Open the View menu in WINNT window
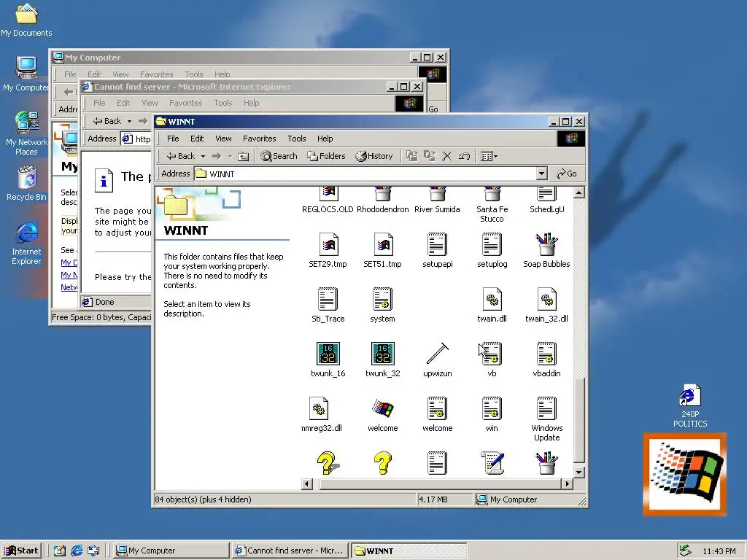The height and width of the screenshot is (560, 747). (x=223, y=139)
